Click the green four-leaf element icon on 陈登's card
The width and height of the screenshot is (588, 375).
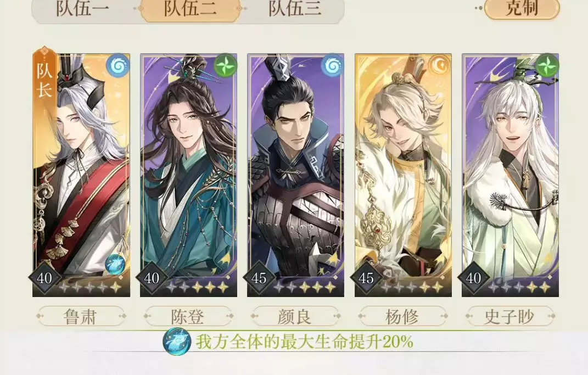[226, 66]
